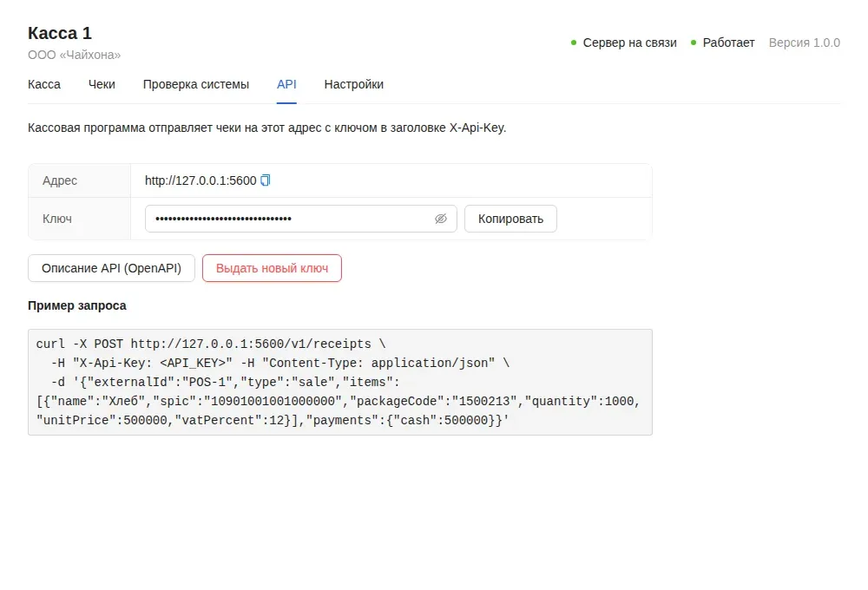Open the Проверка системы tab
The image size is (868, 590).
[196, 85]
